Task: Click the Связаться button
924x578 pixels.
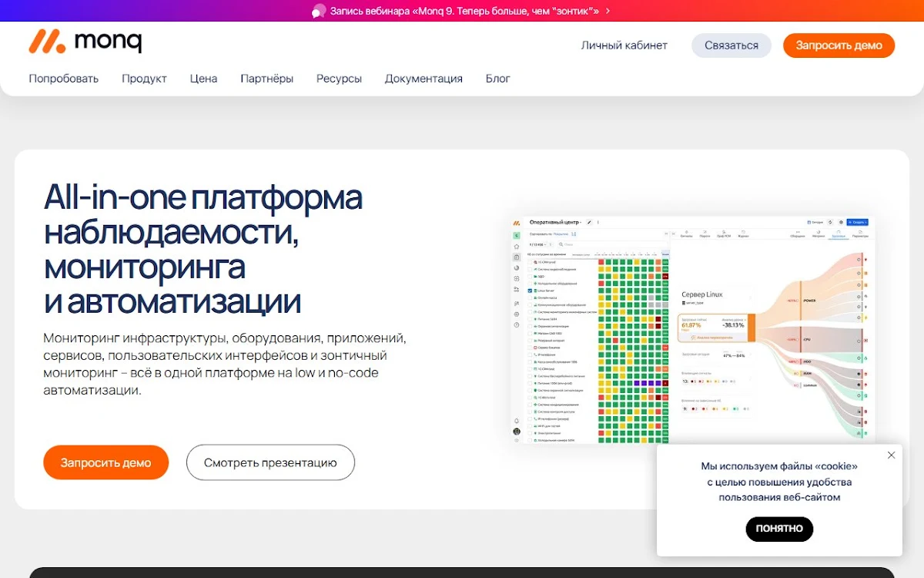Action: tap(731, 45)
